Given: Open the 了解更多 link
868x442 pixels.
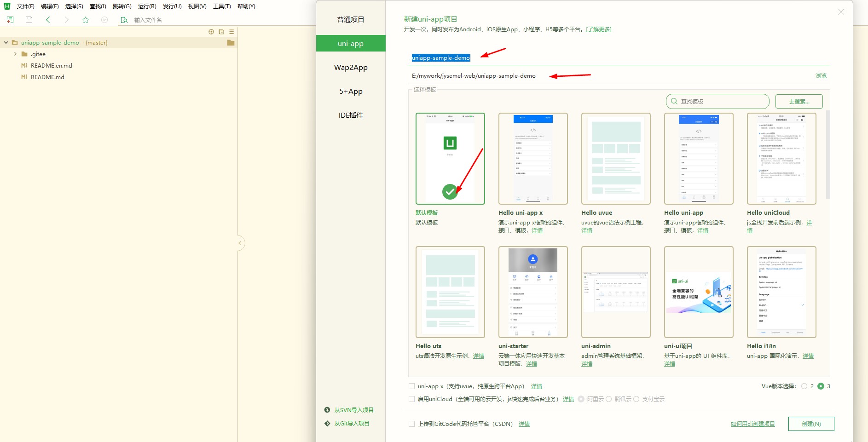Looking at the screenshot, I should coord(598,29).
